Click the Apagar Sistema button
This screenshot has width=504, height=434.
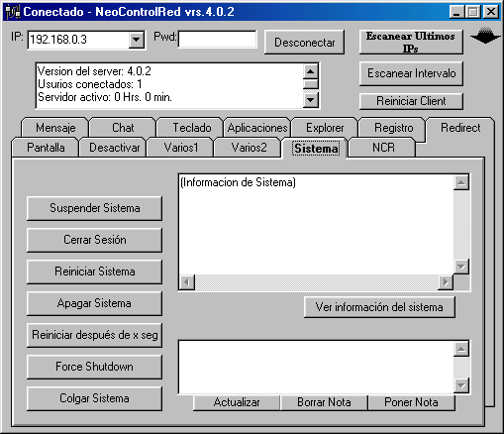point(94,303)
